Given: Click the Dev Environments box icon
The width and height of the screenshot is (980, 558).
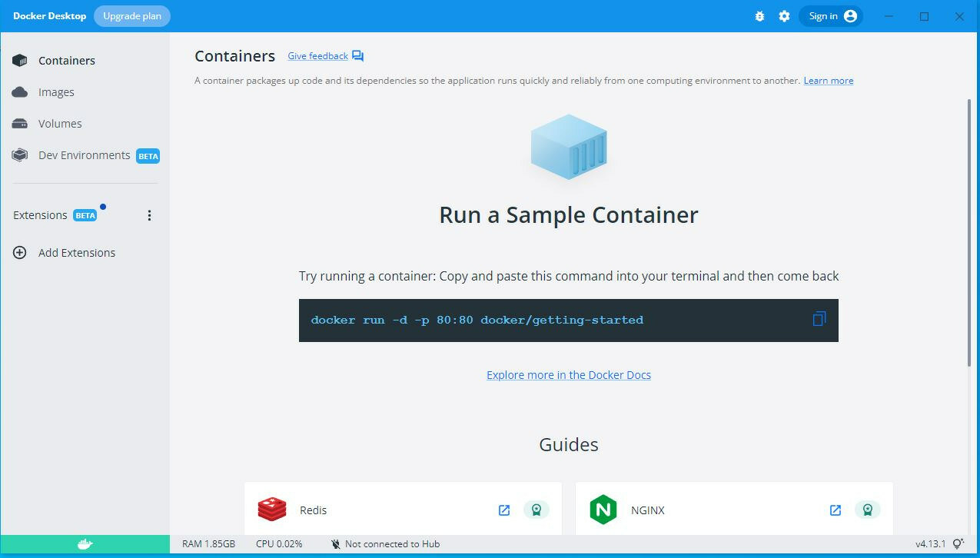Looking at the screenshot, I should (20, 155).
